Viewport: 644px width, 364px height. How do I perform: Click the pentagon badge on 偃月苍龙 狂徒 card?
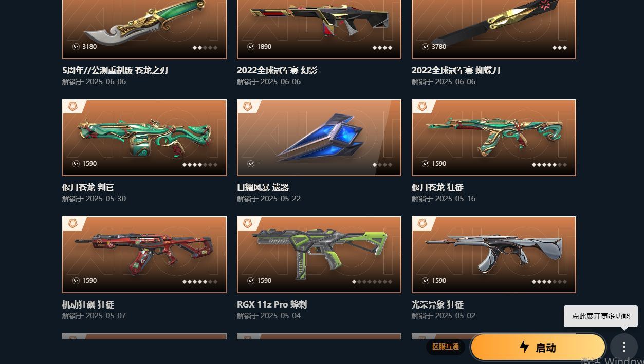(x=422, y=107)
